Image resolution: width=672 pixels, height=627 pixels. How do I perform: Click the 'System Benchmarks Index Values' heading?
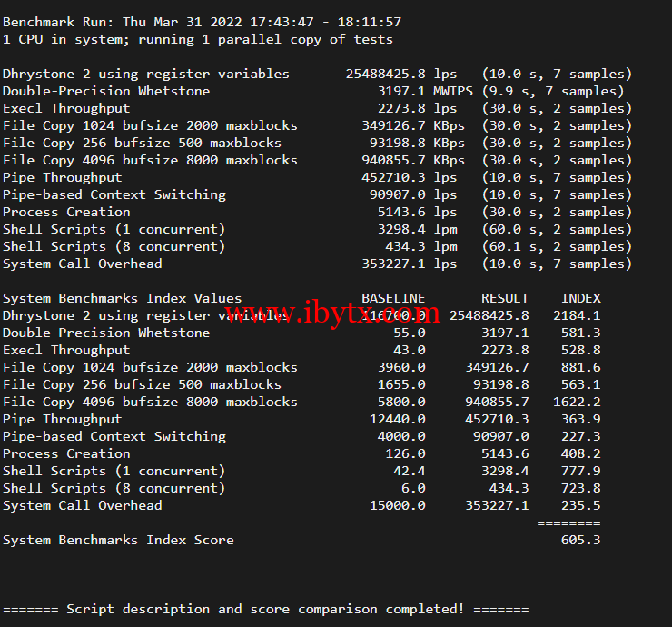tap(122, 298)
